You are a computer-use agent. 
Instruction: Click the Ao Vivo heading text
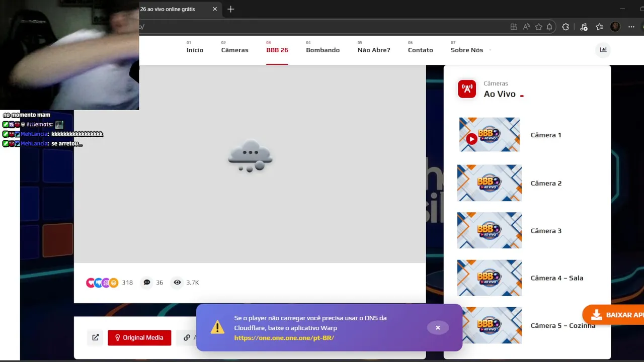point(500,94)
